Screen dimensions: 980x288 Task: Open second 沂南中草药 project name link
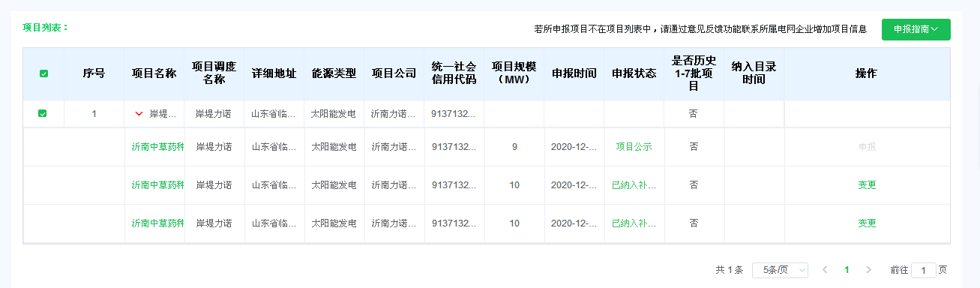click(157, 185)
